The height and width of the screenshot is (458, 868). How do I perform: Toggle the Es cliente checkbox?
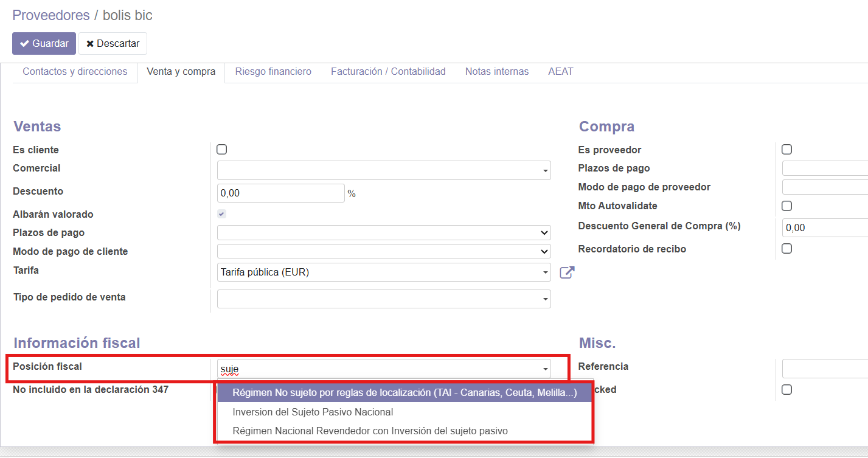click(x=222, y=150)
